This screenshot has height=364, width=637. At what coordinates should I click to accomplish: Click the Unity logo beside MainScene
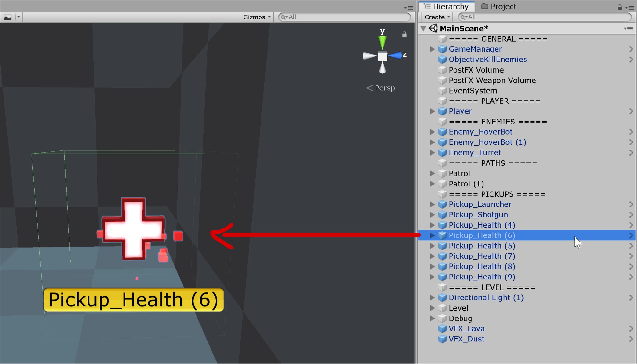pos(433,28)
